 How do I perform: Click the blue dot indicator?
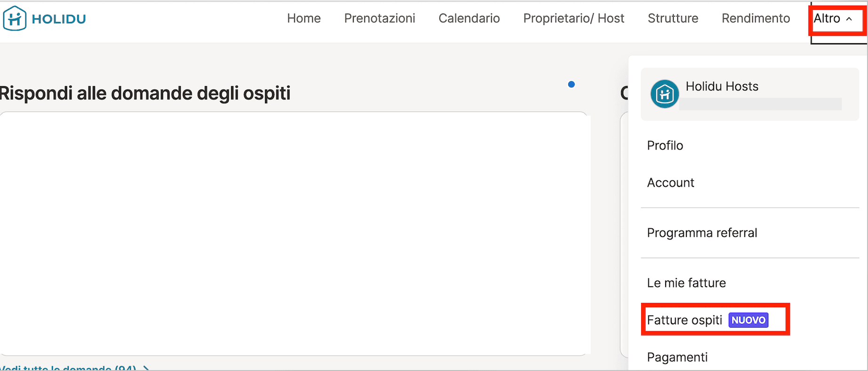pyautogui.click(x=571, y=84)
